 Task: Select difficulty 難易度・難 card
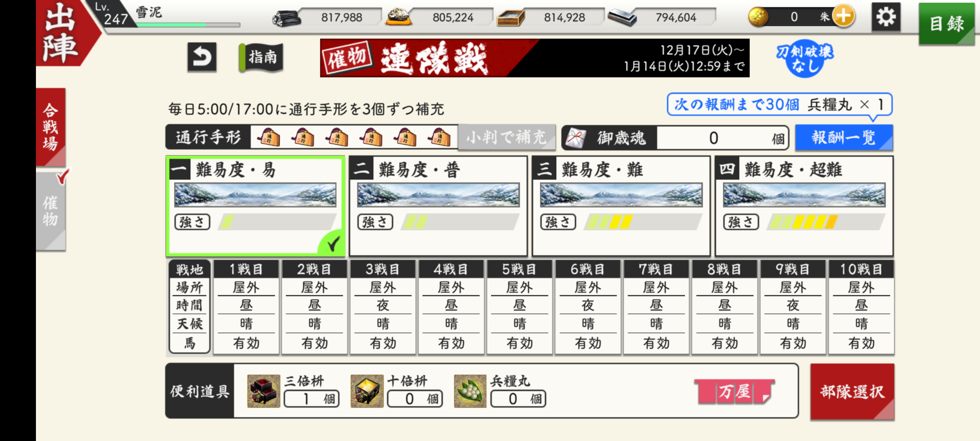click(x=621, y=206)
